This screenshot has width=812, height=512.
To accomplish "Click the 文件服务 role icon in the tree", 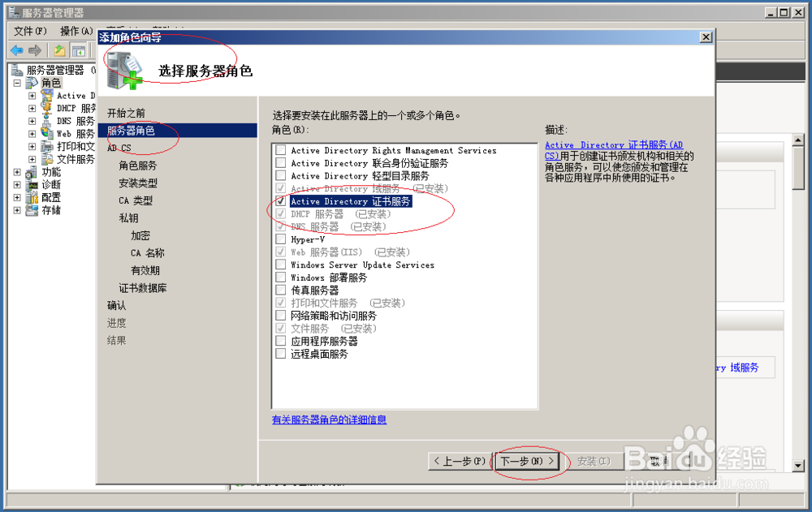I will [x=47, y=159].
